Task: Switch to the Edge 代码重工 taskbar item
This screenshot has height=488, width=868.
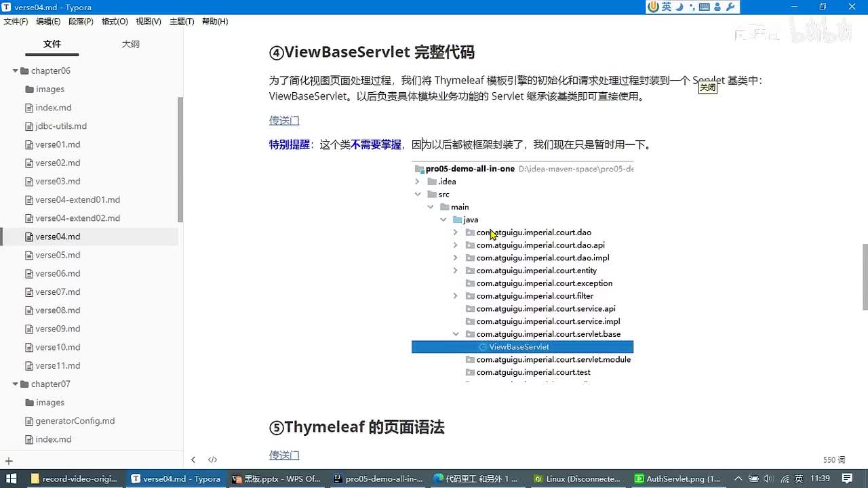Action: point(478,479)
